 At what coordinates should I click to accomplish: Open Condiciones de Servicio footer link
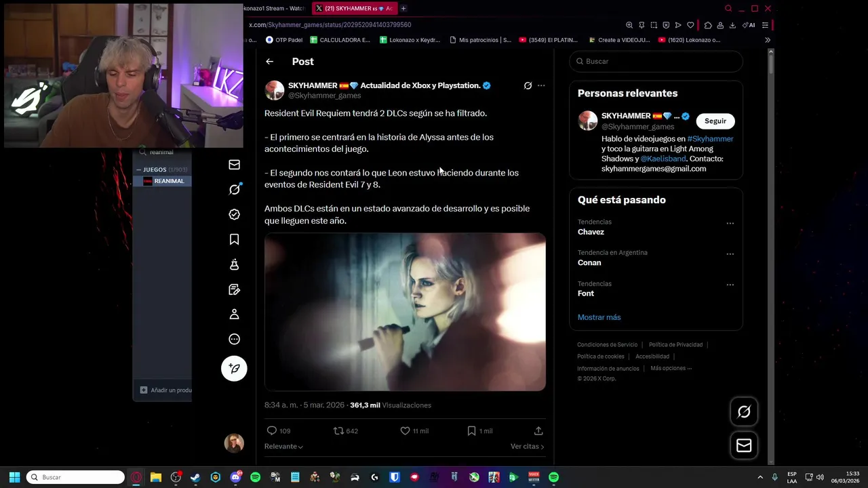607,345
